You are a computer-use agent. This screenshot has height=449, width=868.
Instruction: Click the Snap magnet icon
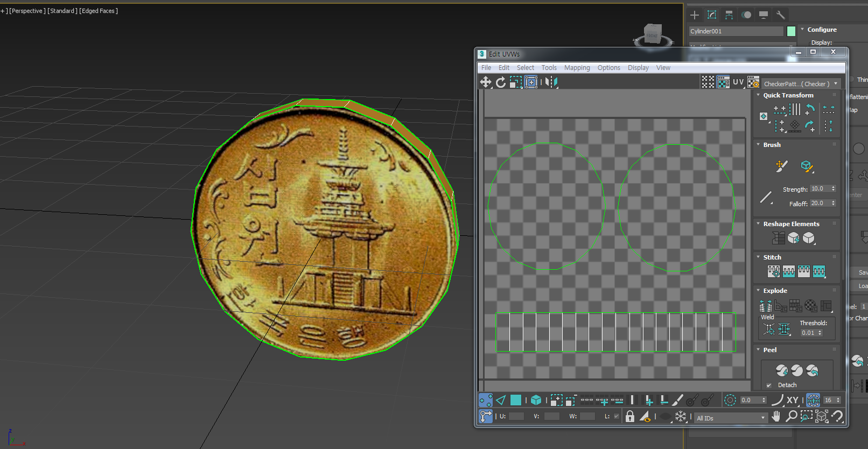[837, 417]
